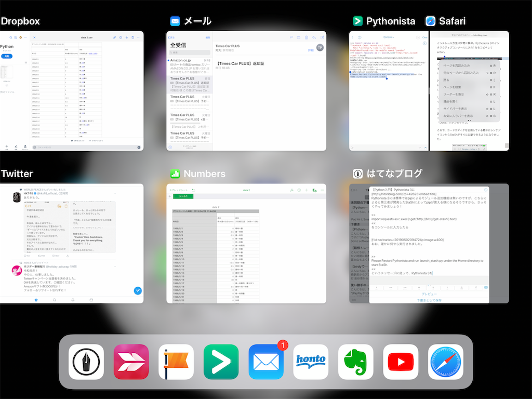Tap the Safari icon in switcher header
Image resolution: width=532 pixels, height=399 pixels.
pyautogui.click(x=431, y=21)
